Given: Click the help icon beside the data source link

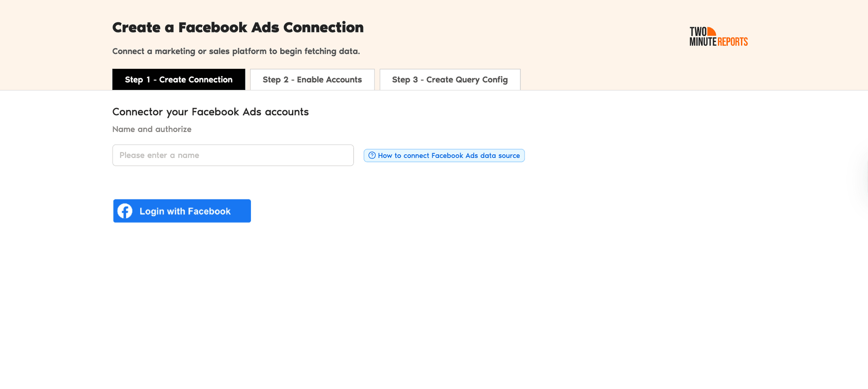Looking at the screenshot, I should pyautogui.click(x=372, y=155).
